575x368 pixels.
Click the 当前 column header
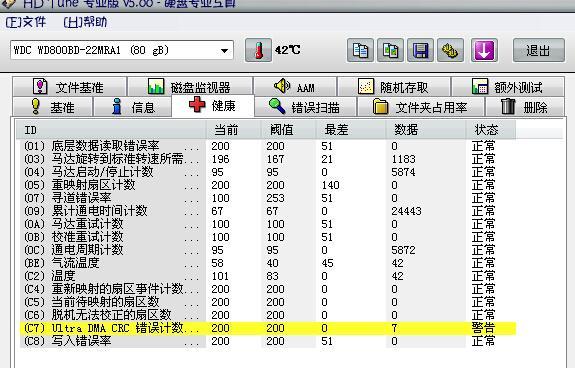click(x=233, y=130)
